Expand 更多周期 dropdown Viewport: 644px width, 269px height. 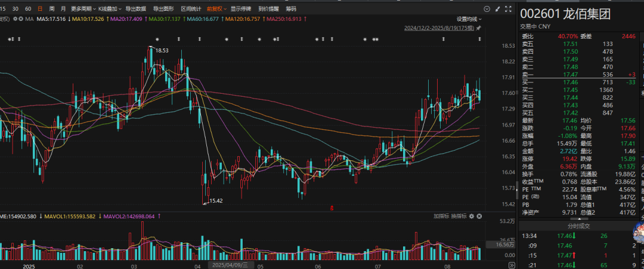pyautogui.click(x=83, y=8)
